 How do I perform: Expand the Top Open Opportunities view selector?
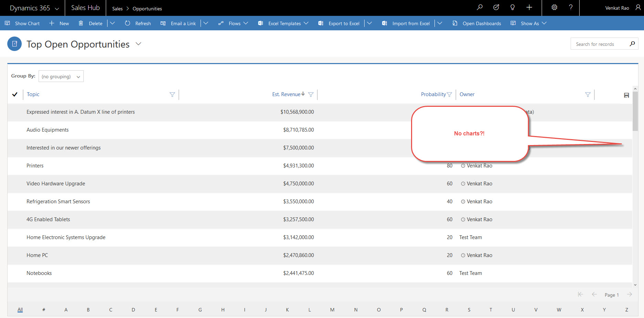tap(139, 44)
